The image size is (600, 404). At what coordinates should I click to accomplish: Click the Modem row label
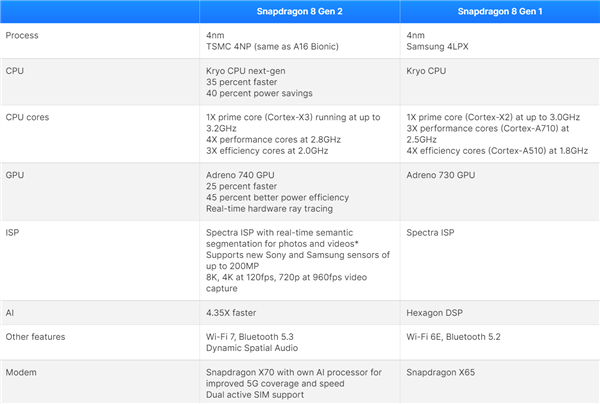coord(21,371)
